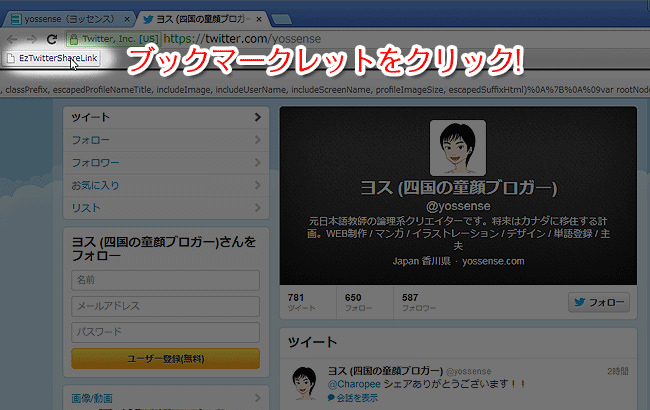Screen dimensions: 650x410
Task: Open a new browser tab
Action: (281, 19)
